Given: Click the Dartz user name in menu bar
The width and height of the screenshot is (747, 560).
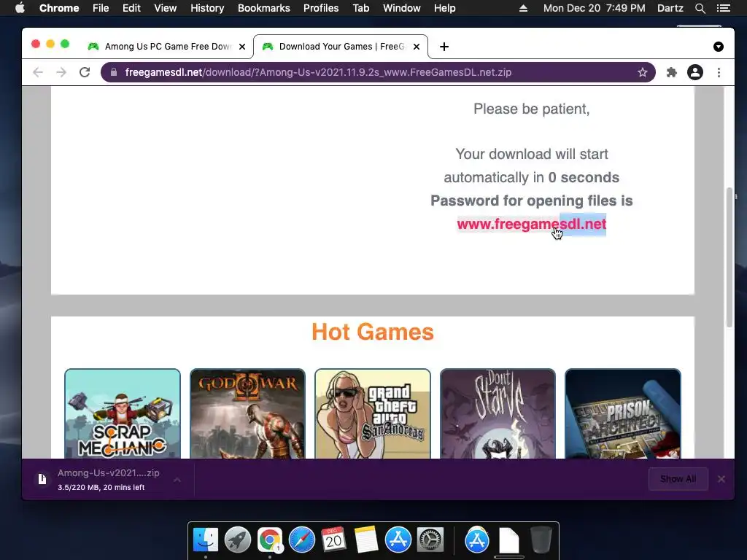Looking at the screenshot, I should pos(670,8).
